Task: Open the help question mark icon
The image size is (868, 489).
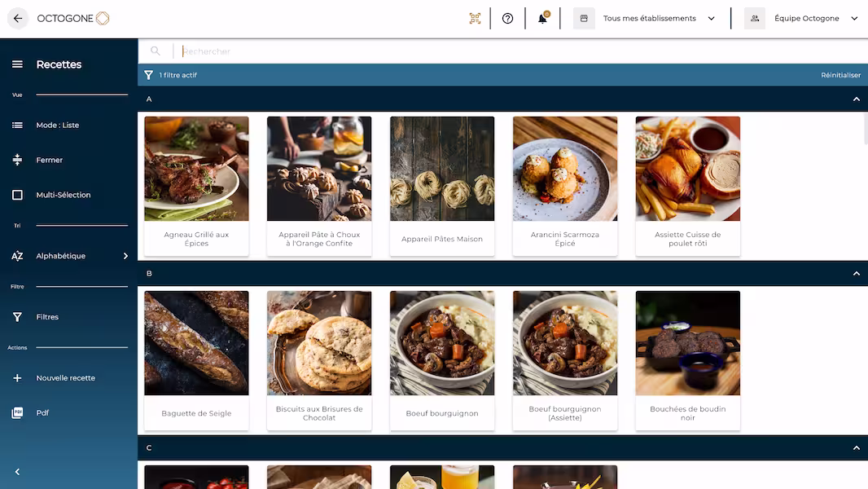Action: (507, 18)
